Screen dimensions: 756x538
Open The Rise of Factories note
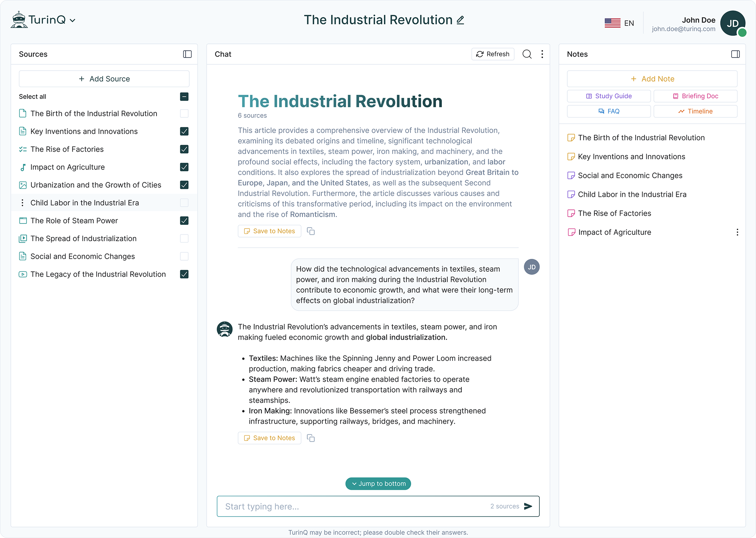(x=615, y=213)
